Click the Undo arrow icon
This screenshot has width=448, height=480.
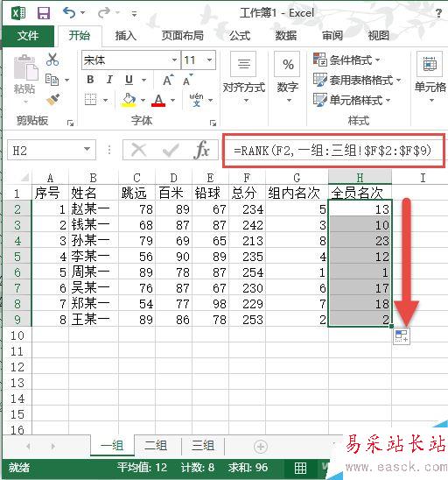point(69,13)
